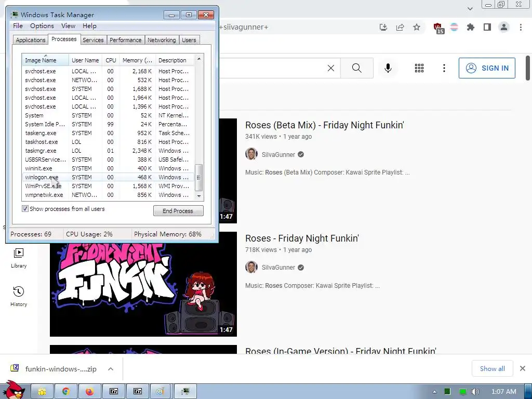The width and height of the screenshot is (532, 399).
Task: Select the System Idle Process row
Action: [x=108, y=124]
